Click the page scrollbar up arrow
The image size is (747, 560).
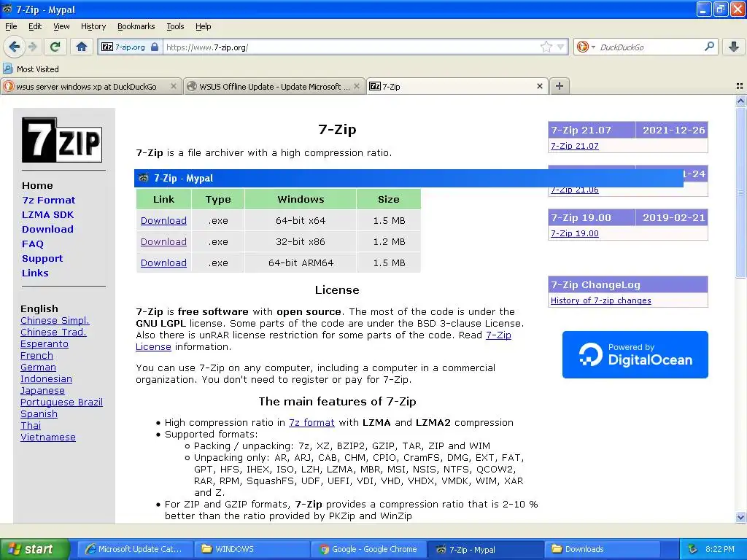(x=740, y=101)
